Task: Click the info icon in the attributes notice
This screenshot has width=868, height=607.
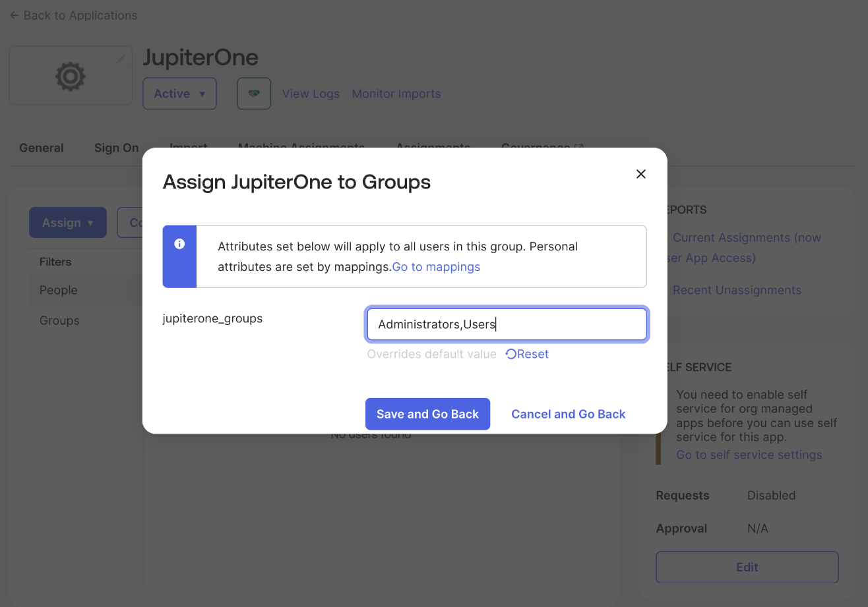Action: (179, 244)
